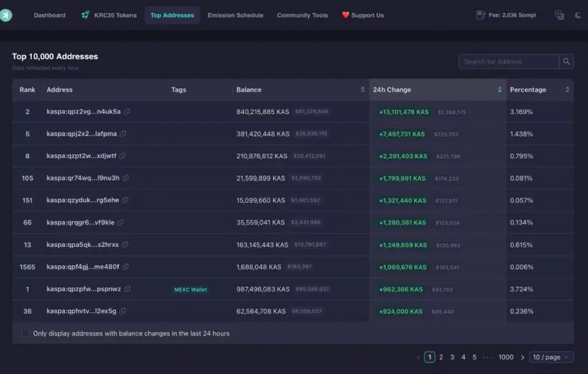Image resolution: width=588 pixels, height=374 pixels.
Task: Click the Rank column header
Action: point(27,90)
